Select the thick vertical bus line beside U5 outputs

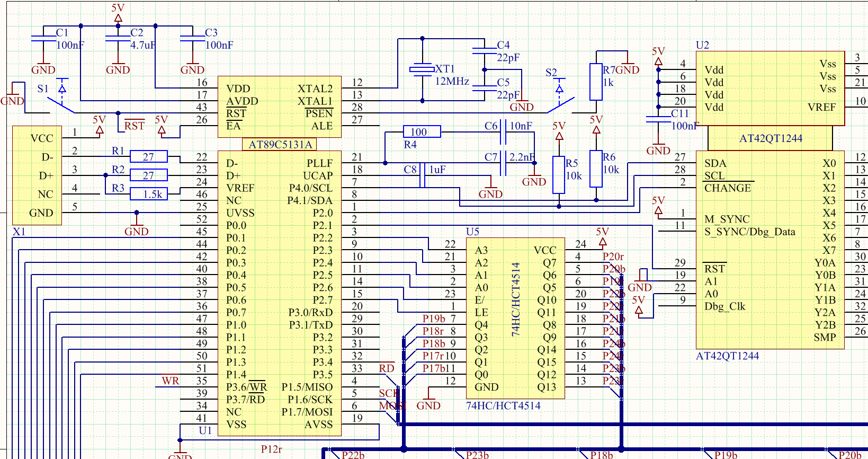(621, 360)
